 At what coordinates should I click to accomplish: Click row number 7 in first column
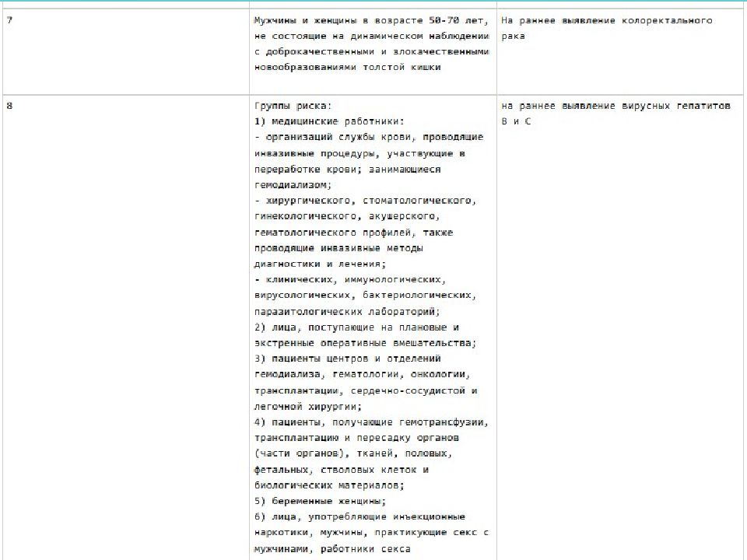tap(9, 20)
